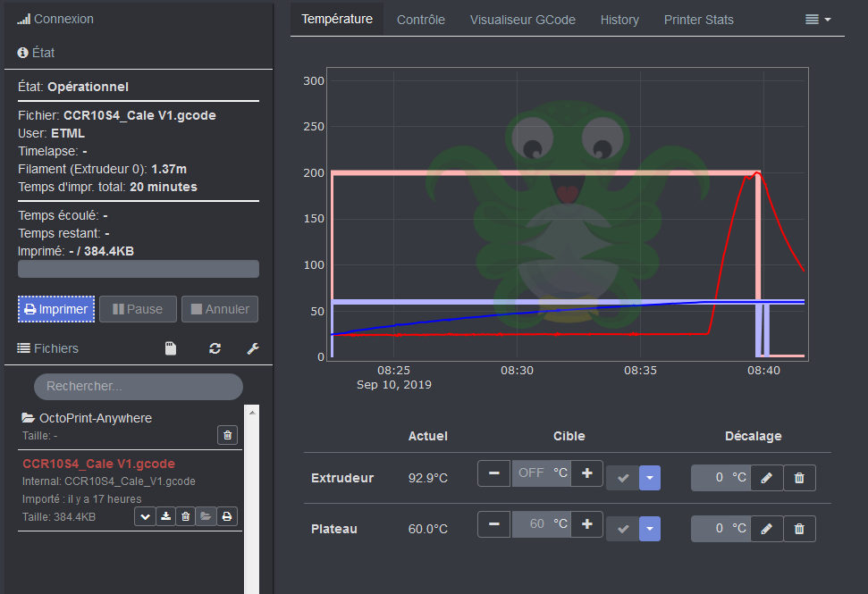Focus the Rechercher search field
The height and width of the screenshot is (594, 868).
[x=139, y=386]
